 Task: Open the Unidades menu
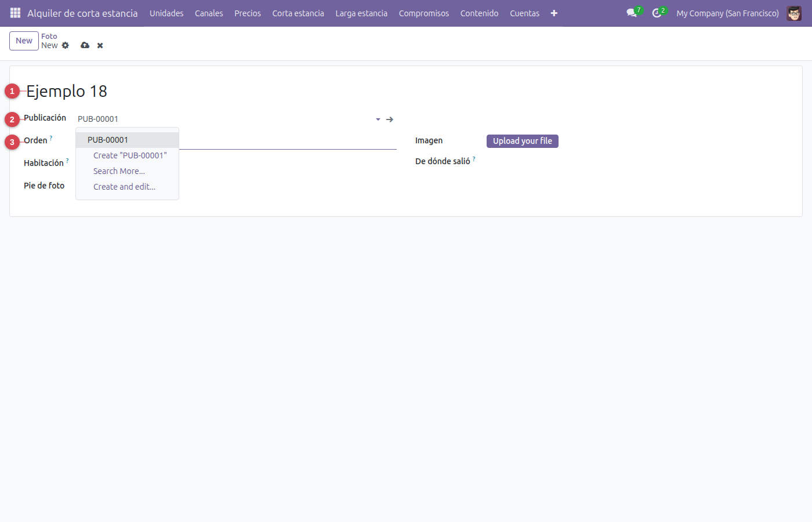[x=166, y=13]
